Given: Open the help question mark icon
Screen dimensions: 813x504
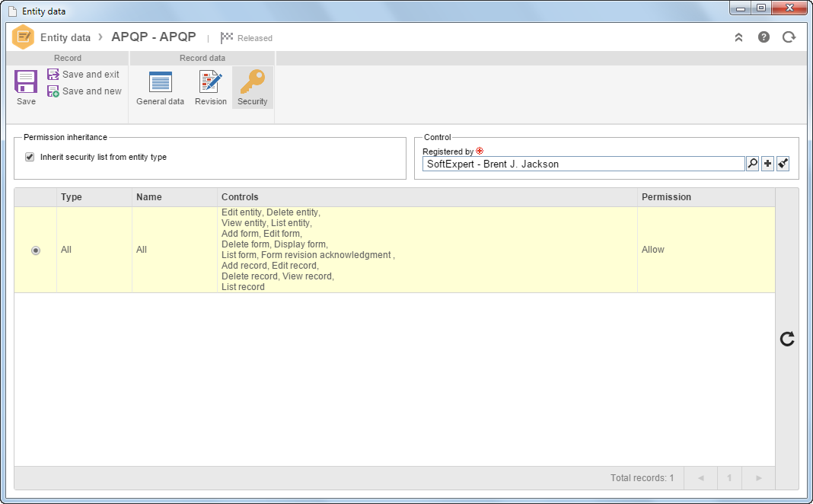Looking at the screenshot, I should click(764, 37).
